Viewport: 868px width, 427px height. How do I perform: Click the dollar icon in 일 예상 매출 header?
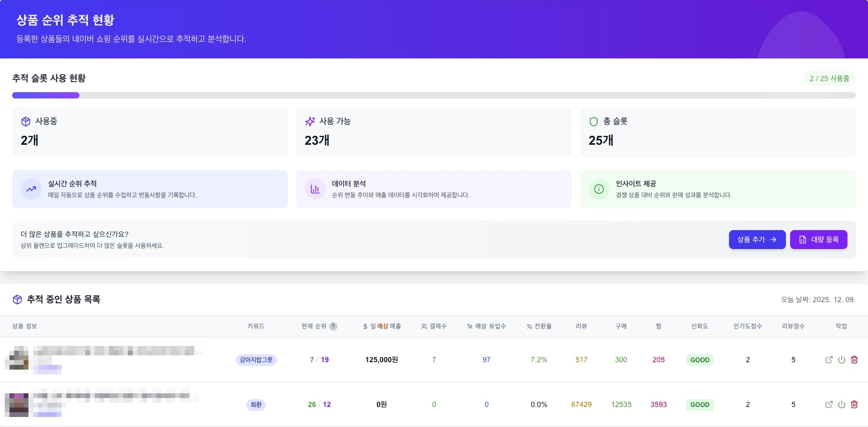click(x=365, y=326)
